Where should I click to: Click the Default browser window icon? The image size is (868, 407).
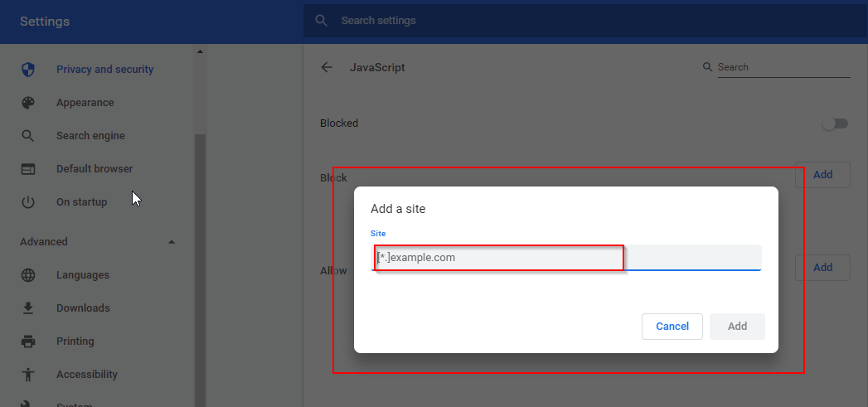(27, 169)
